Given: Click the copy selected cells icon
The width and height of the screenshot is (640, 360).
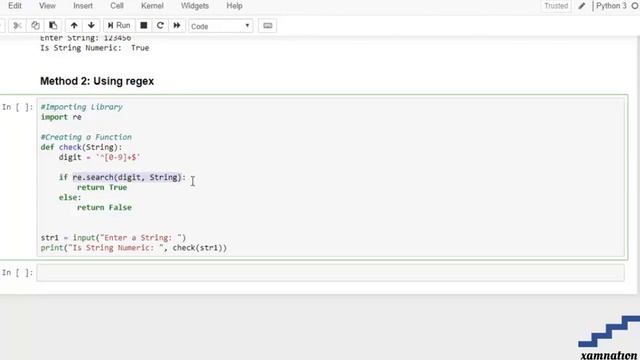Looking at the screenshot, I should [x=36, y=26].
